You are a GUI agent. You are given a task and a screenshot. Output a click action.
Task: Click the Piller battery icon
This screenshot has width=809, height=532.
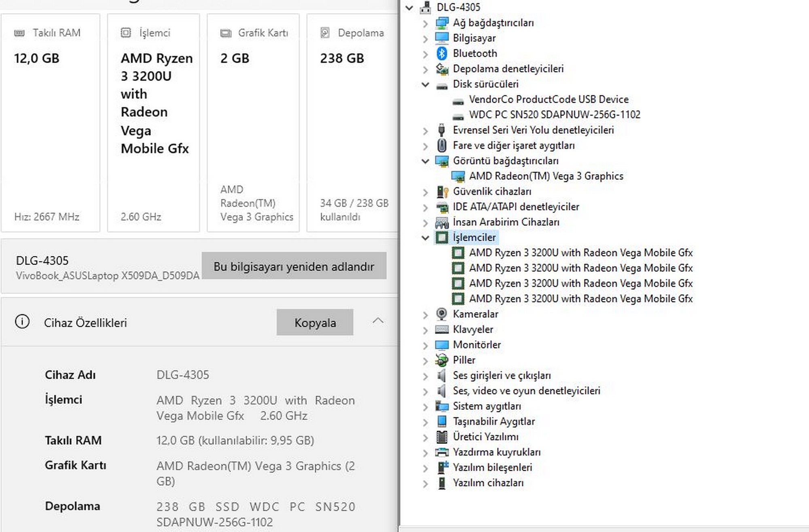coord(442,360)
